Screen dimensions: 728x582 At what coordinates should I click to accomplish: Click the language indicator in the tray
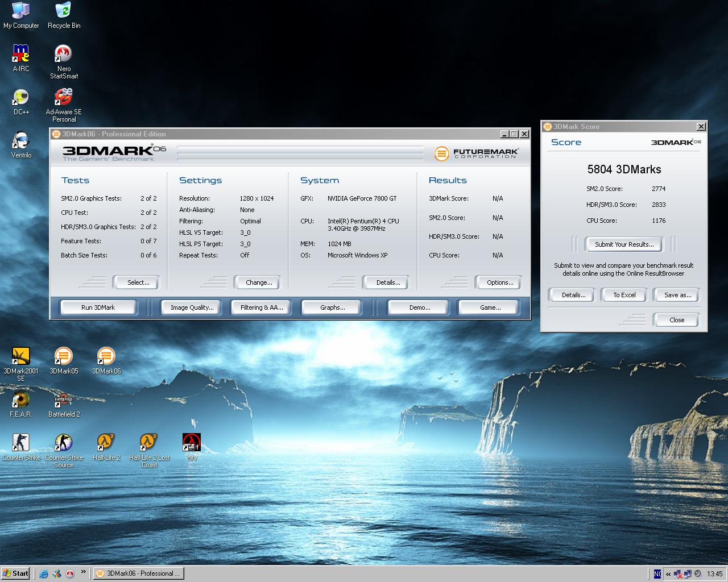coord(657,574)
